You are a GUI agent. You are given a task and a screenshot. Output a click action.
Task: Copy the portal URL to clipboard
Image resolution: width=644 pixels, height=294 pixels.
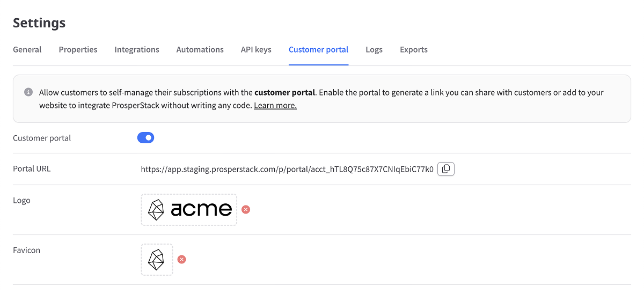(x=446, y=169)
